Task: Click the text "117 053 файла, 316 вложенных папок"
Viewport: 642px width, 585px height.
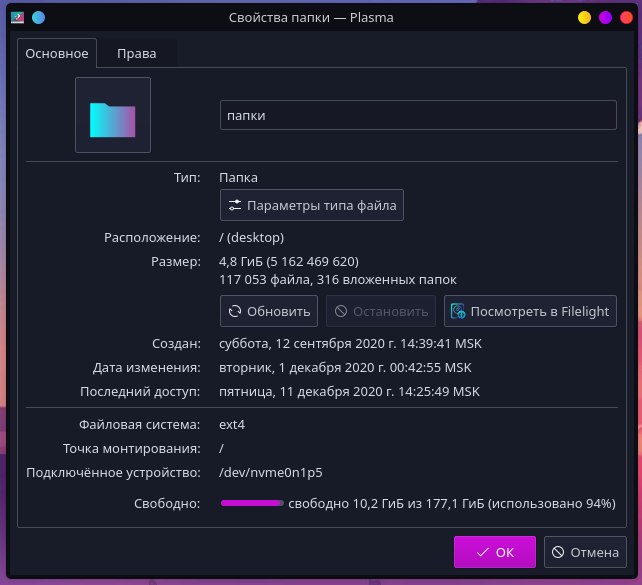Action: tap(338, 280)
